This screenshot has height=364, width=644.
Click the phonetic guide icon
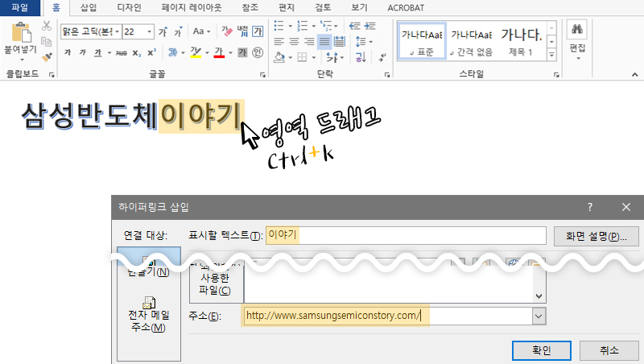(x=243, y=31)
